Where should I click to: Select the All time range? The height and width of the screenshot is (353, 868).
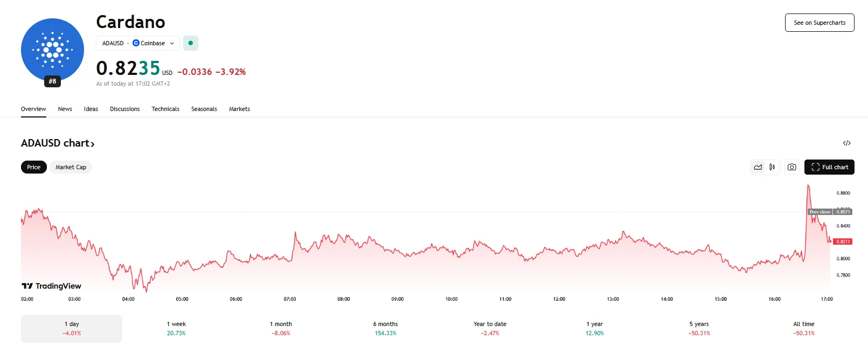click(x=803, y=328)
